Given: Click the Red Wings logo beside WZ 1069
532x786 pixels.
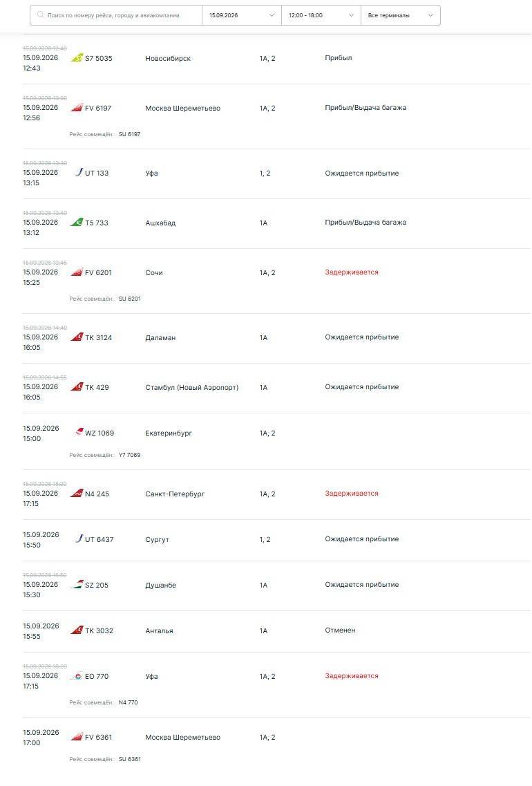Looking at the screenshot, I should (x=79, y=432).
